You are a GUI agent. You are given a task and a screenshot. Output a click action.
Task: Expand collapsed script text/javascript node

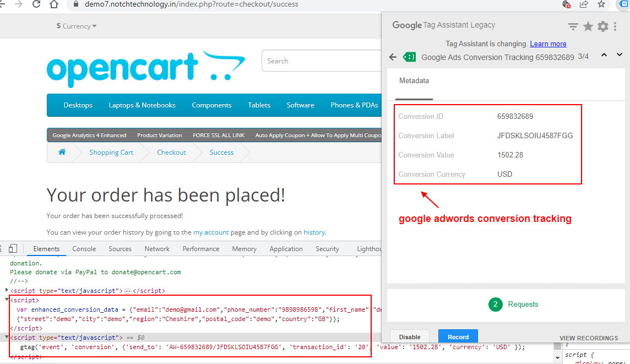point(7,290)
